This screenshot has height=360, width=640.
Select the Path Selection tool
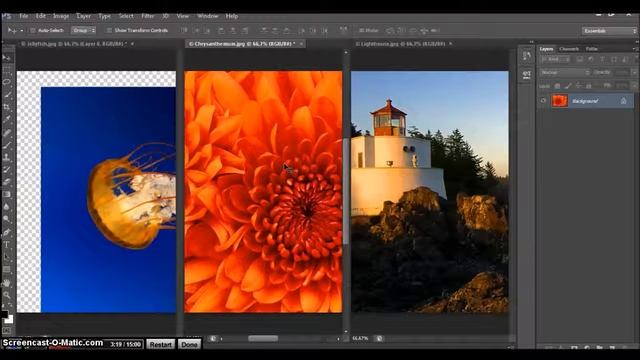pos(7,257)
